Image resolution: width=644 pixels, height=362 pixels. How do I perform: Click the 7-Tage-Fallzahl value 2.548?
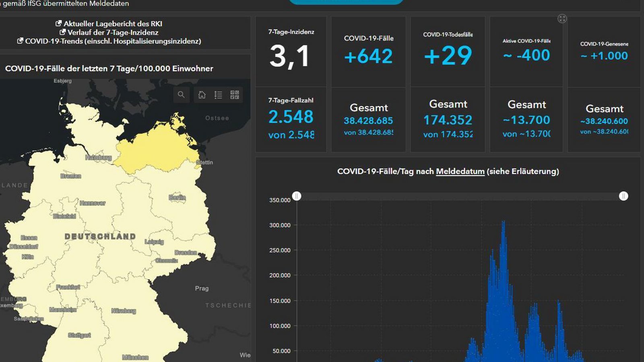tap(291, 117)
